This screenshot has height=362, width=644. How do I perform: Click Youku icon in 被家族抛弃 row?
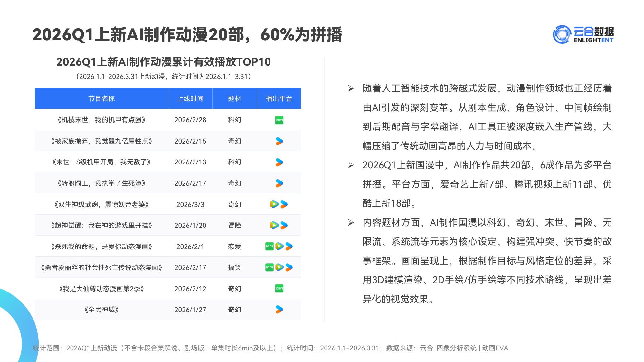[279, 141]
